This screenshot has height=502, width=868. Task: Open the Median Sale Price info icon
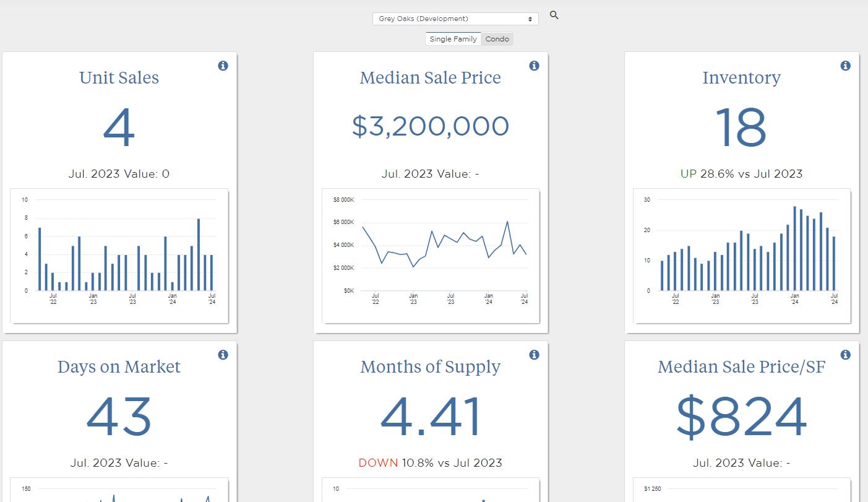[535, 66]
